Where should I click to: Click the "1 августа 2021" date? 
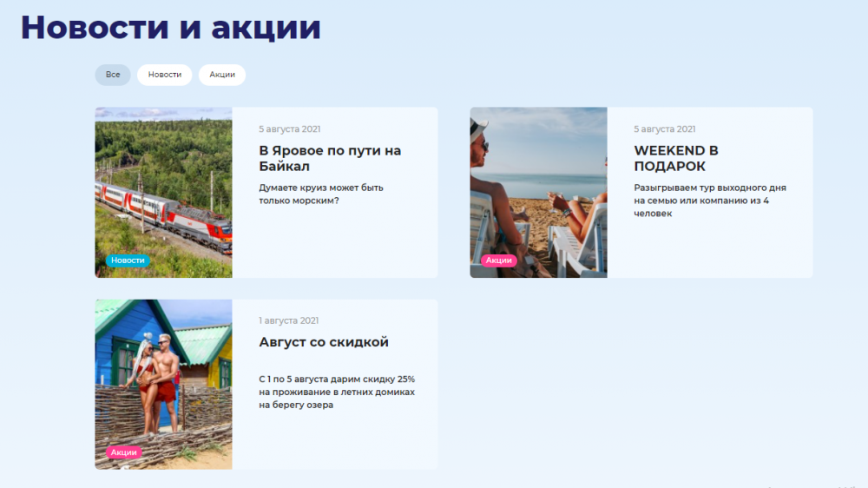coord(288,321)
